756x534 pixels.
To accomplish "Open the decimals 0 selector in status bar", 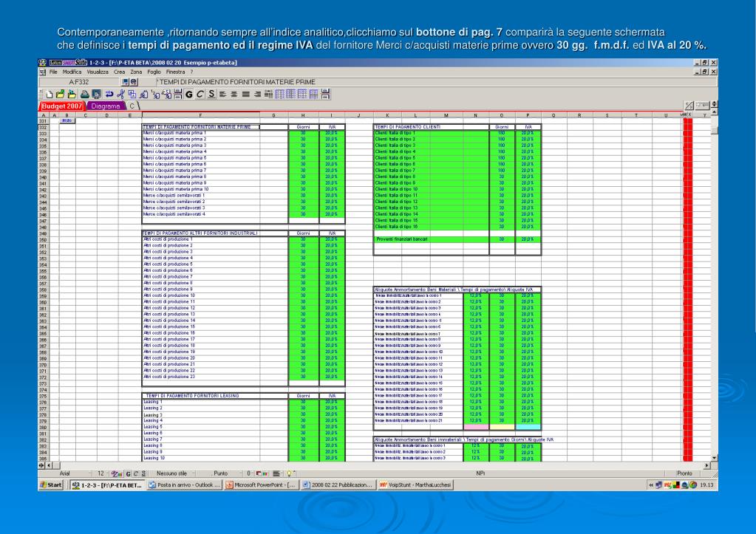I will point(249,473).
